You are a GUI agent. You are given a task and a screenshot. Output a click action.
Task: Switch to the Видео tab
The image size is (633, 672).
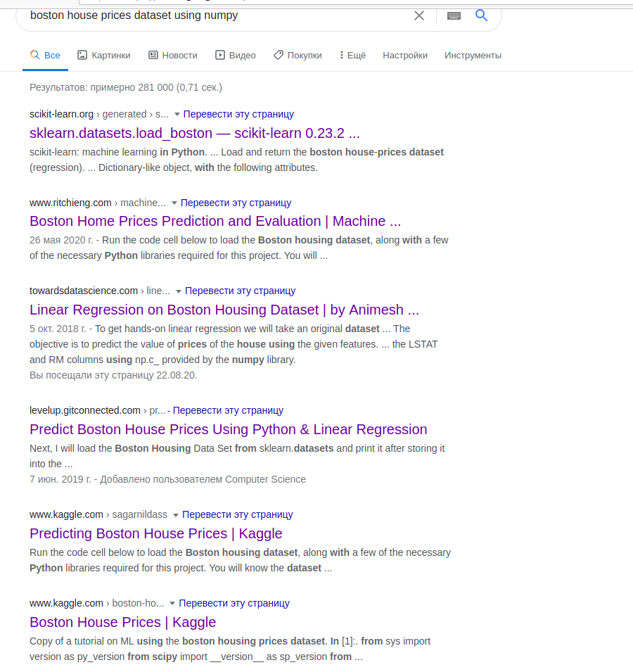click(236, 56)
